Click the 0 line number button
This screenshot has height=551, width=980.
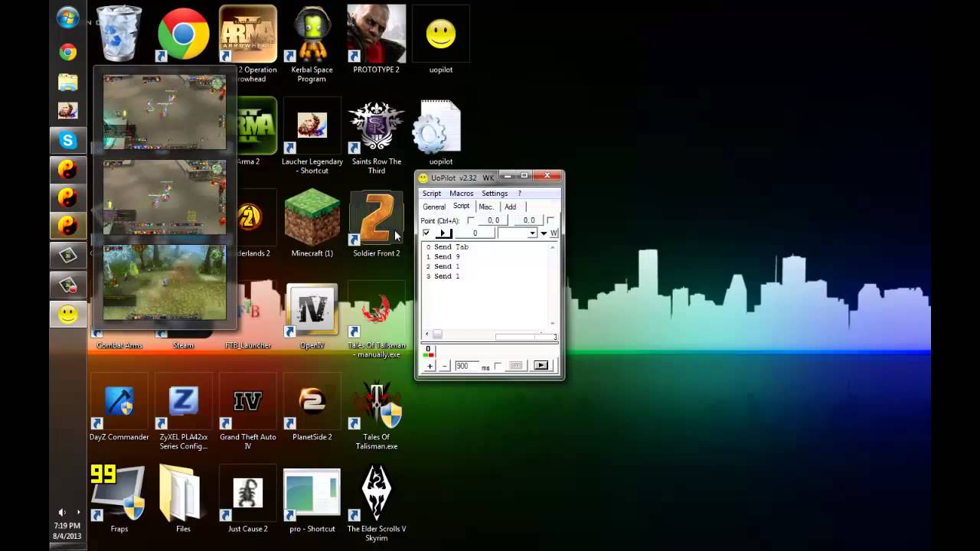pyautogui.click(x=475, y=233)
